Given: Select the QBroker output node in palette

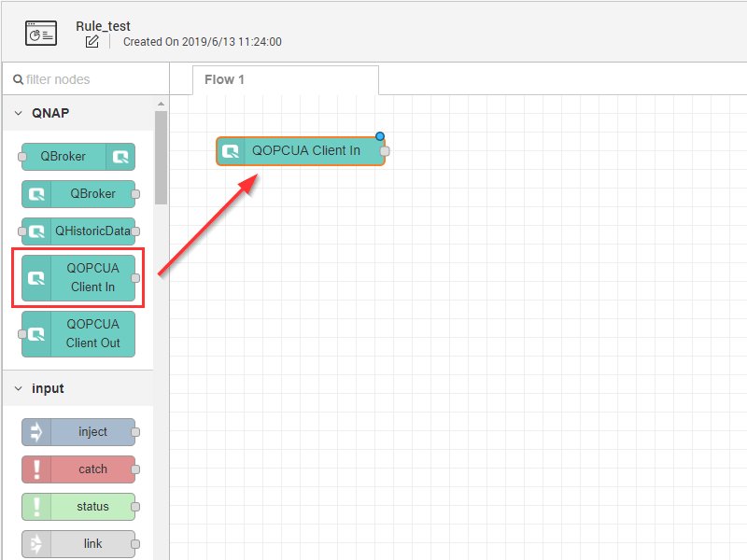Looking at the screenshot, I should coord(78,157).
